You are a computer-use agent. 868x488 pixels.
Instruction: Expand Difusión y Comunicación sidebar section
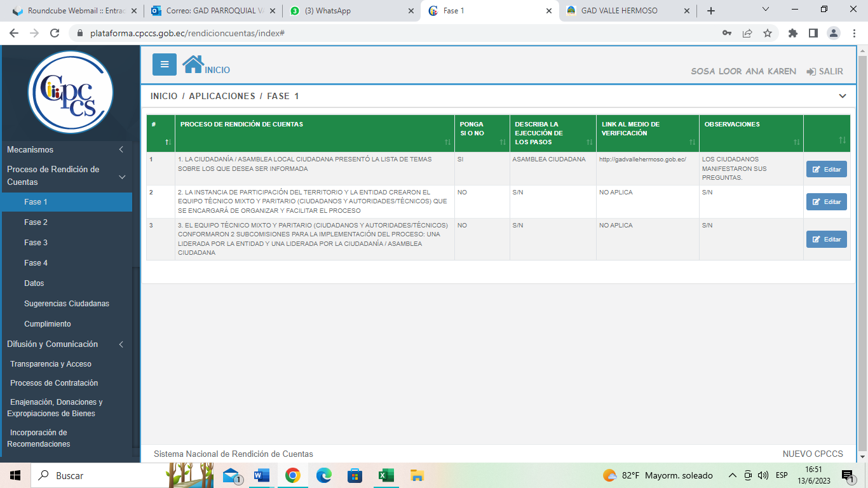tap(121, 344)
